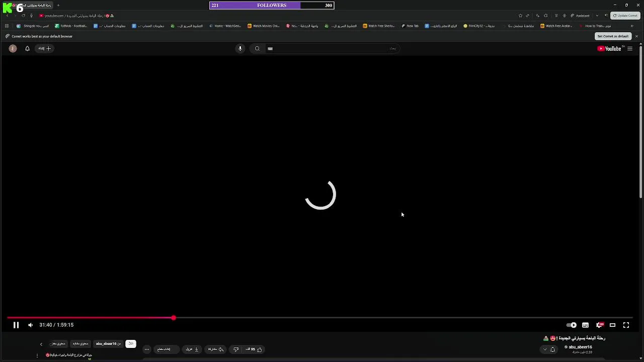The image size is (644, 362).
Task: Click 'Set Comet as default' button
Action: pyautogui.click(x=613, y=36)
